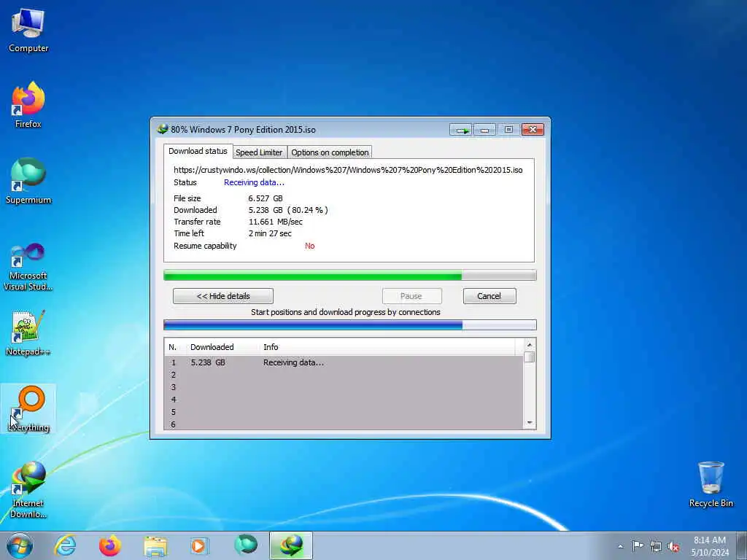This screenshot has width=747, height=560.
Task: Select connection row number 4
Action: pyautogui.click(x=344, y=400)
